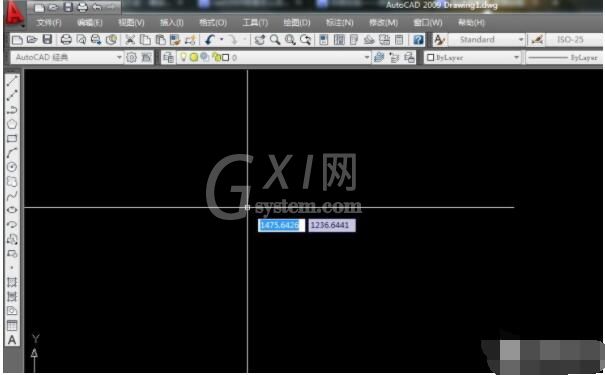The width and height of the screenshot is (605, 375).
Task: Click Plot printer icon in standard toolbar
Action: (x=66, y=40)
